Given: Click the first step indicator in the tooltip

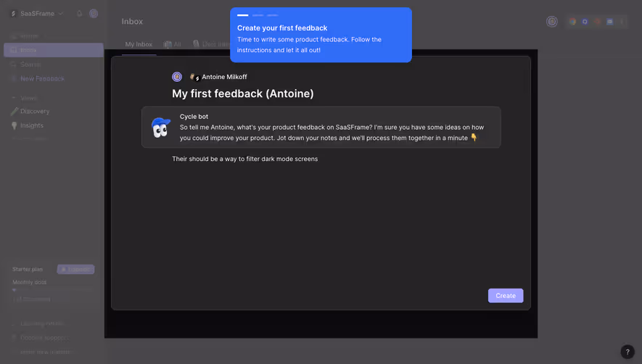Looking at the screenshot, I should coord(243,15).
